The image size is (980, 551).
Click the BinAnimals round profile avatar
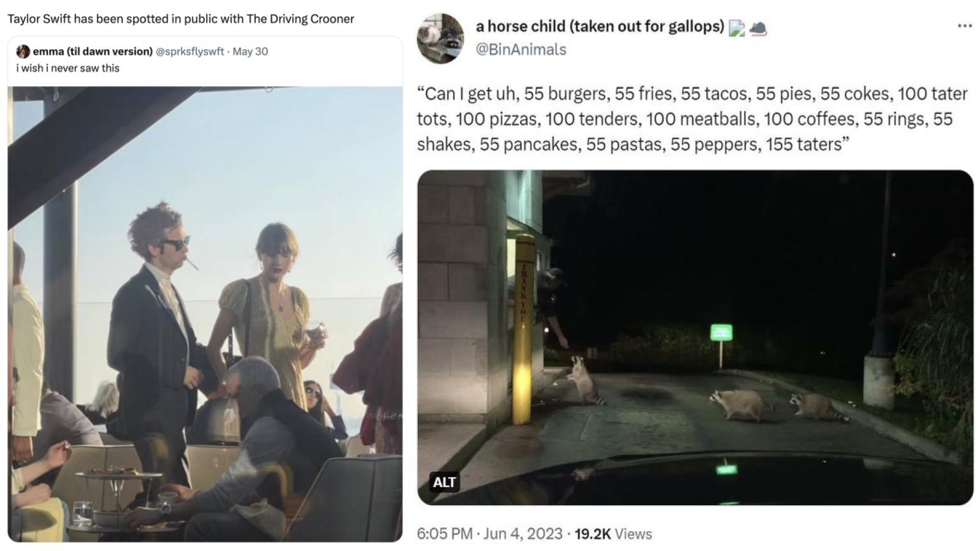pyautogui.click(x=440, y=38)
